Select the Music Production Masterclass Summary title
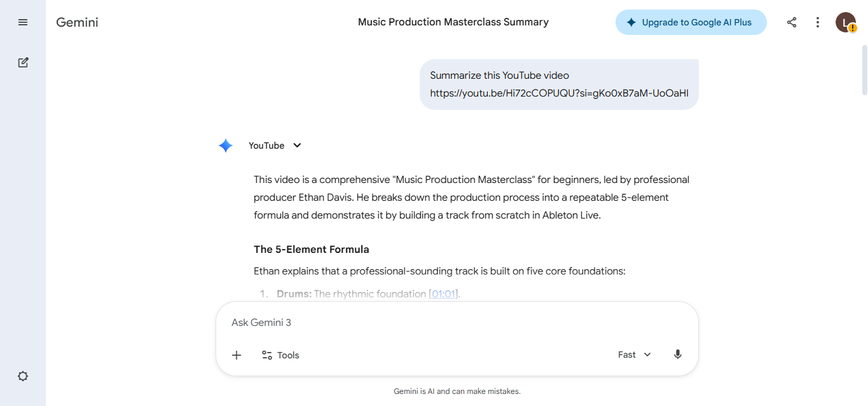Screen dimensions: 868x406 click(453, 22)
